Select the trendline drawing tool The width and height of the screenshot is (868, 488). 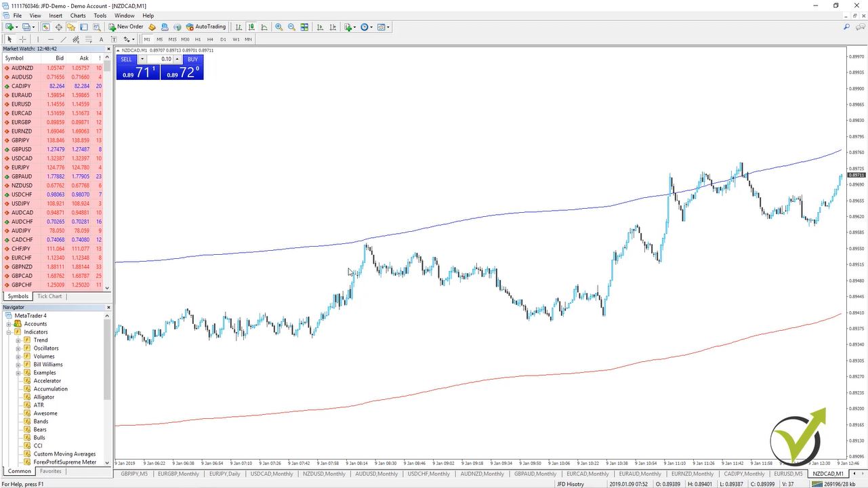point(64,39)
